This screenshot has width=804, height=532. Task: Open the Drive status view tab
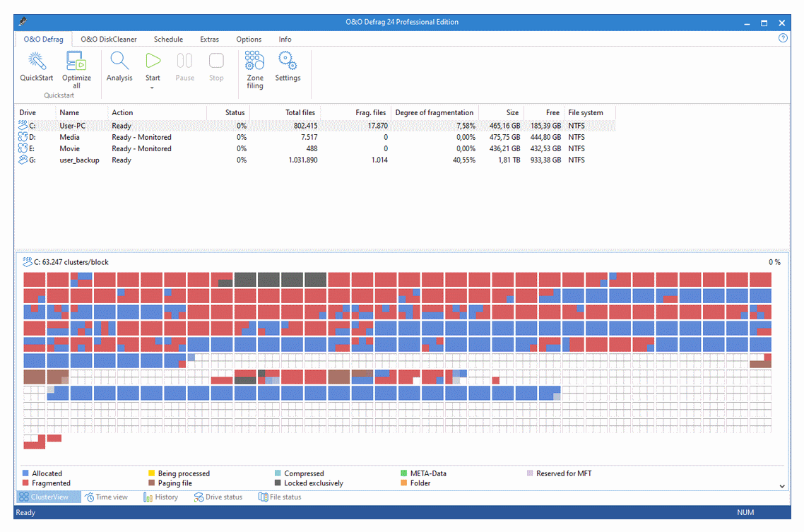click(218, 497)
